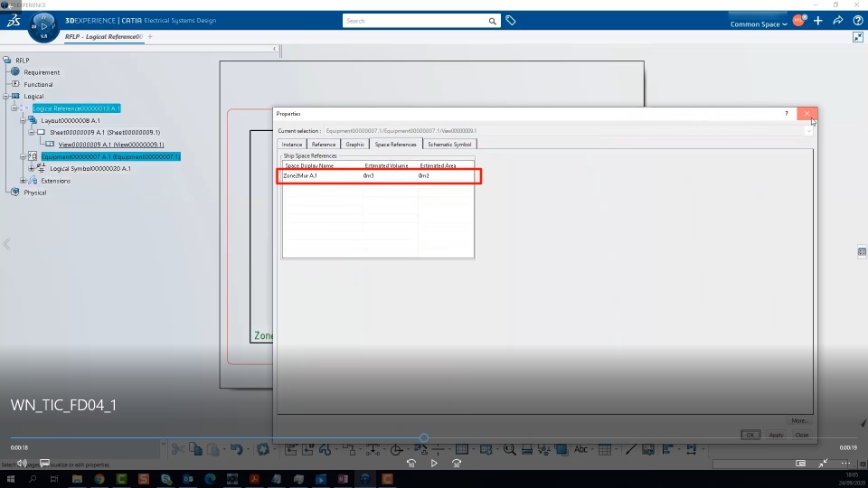Click the line drawing tool icon
The image size is (868, 488).
630,449
